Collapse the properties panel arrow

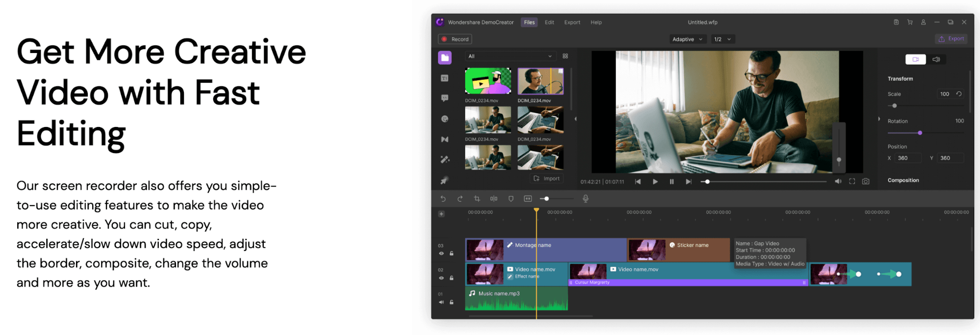(x=879, y=119)
